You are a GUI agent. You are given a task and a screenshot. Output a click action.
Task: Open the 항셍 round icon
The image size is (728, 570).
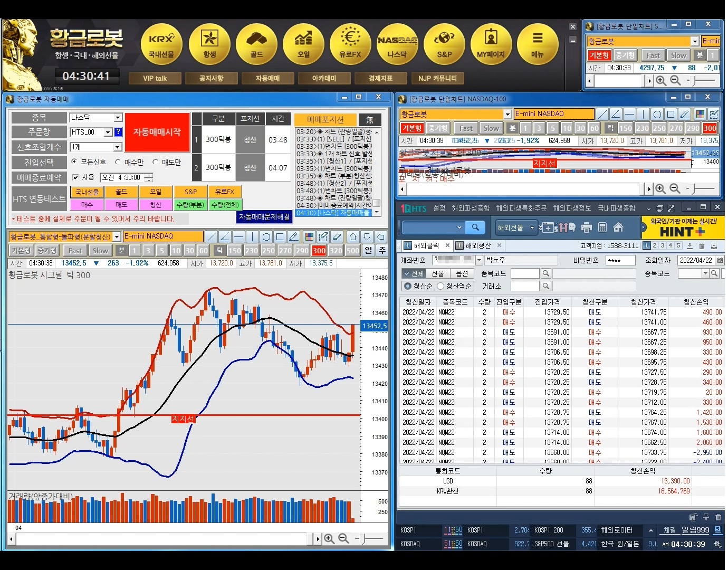209,44
